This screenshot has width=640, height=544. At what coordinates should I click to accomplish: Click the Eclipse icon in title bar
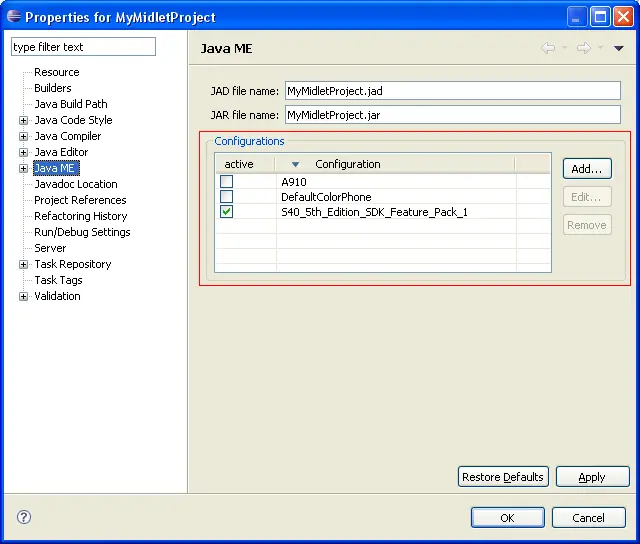pos(14,16)
